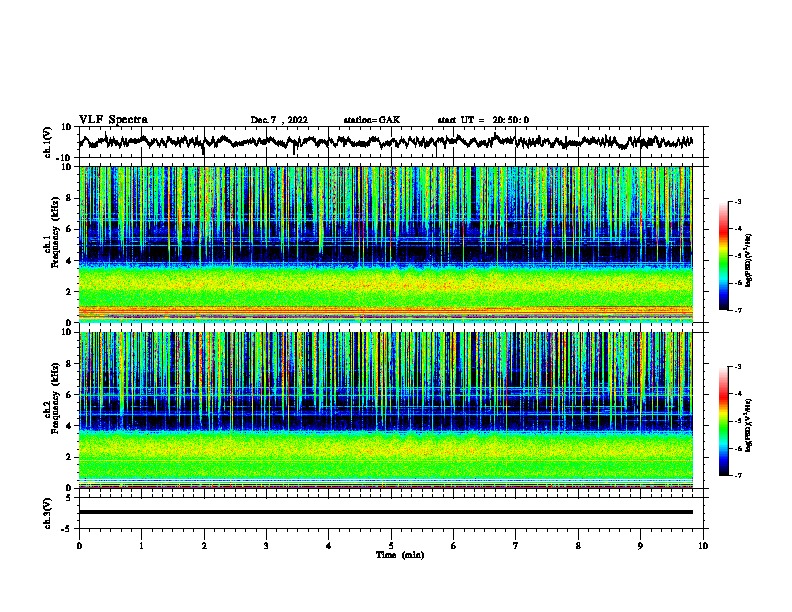This screenshot has width=792, height=612.
Task: Click the ch.1 color scale bar
Action: [724, 256]
